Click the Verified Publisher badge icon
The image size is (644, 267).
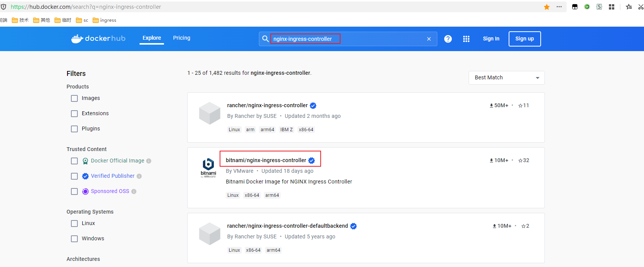tap(85, 176)
